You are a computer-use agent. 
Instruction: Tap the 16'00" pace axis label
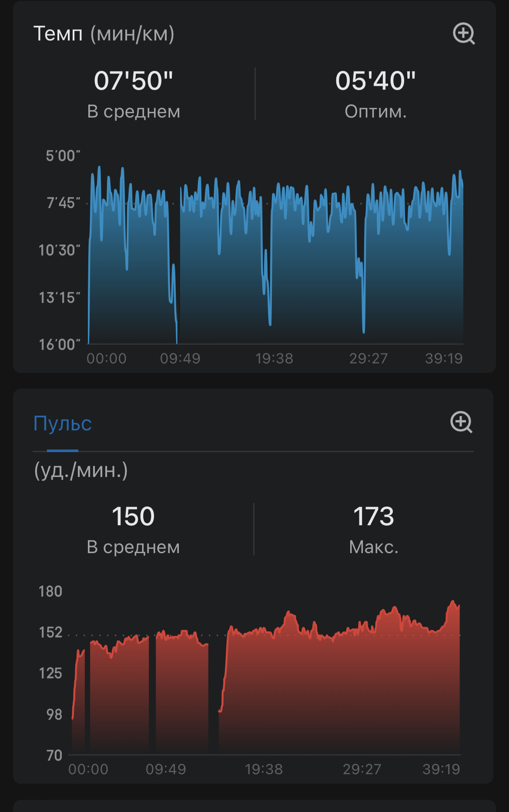pos(60,345)
